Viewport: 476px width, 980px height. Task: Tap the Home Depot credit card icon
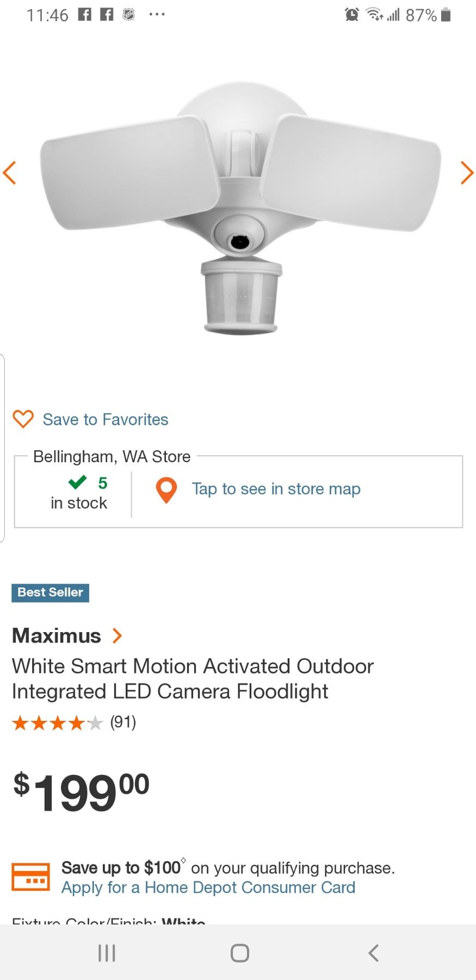(30, 877)
